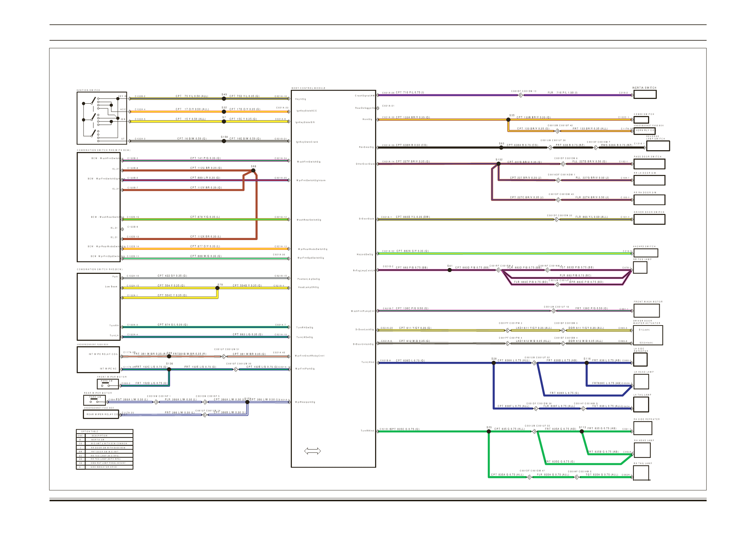Viewport: 756px width, 535px height.
Task: Click the INT WIPE RELAY COIL label
Action: tap(103, 354)
